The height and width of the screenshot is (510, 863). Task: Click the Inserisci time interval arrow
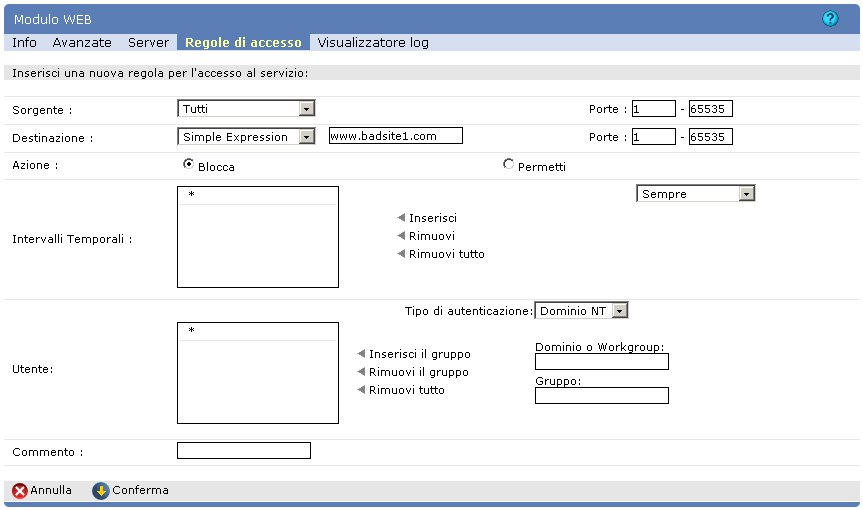point(401,218)
